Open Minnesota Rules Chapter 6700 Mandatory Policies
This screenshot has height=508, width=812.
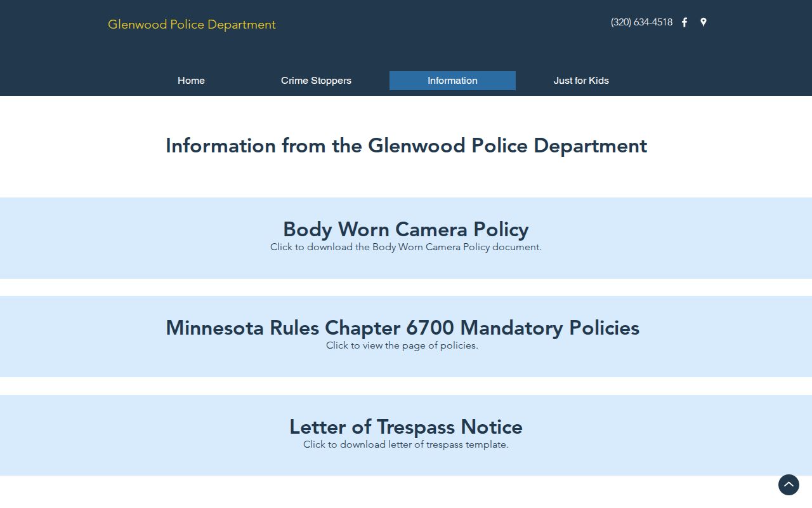pos(403,328)
